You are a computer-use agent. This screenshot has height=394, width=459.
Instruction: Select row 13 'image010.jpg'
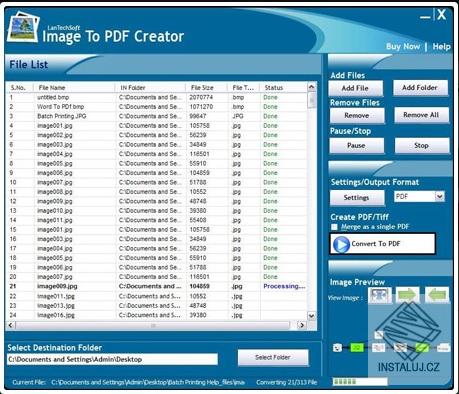pos(157,211)
